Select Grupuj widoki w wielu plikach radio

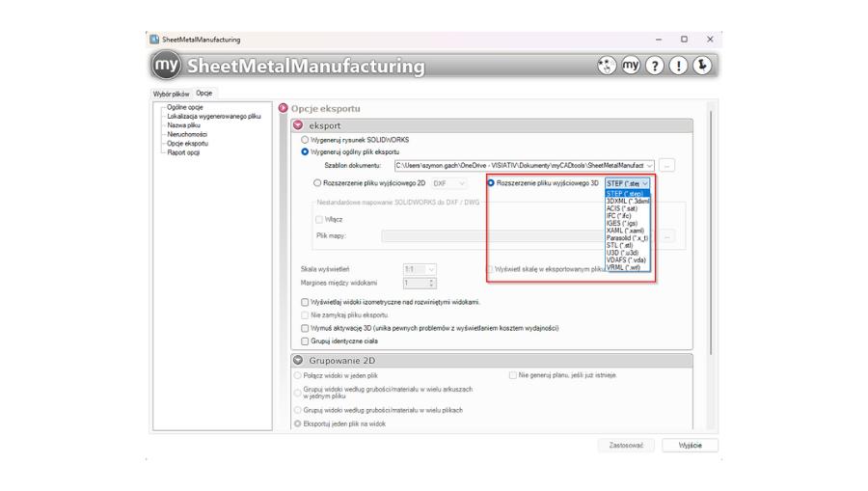pos(298,410)
